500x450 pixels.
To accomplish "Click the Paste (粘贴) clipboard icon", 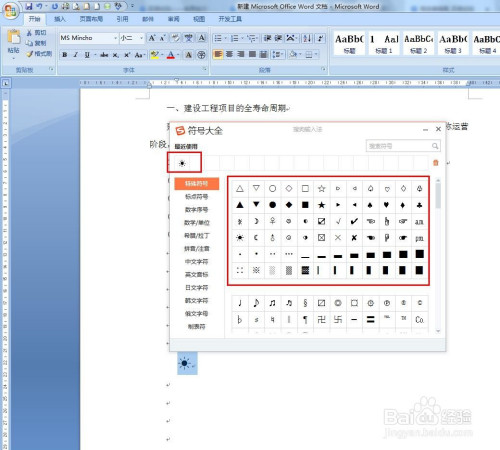I will (14, 37).
